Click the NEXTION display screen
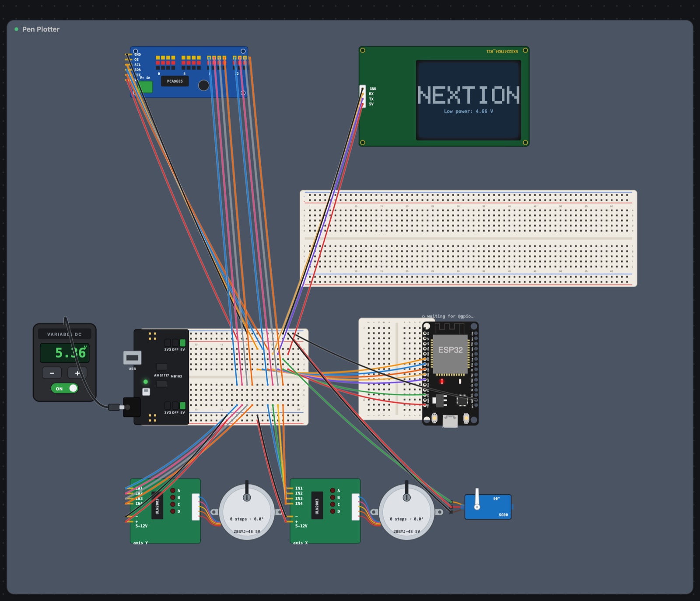 click(468, 100)
